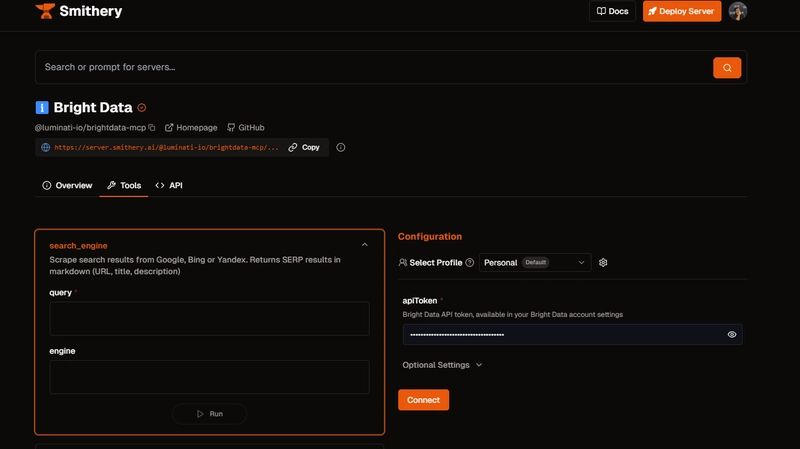This screenshot has height=449, width=800.
Task: Switch to the API tab
Action: [x=169, y=185]
